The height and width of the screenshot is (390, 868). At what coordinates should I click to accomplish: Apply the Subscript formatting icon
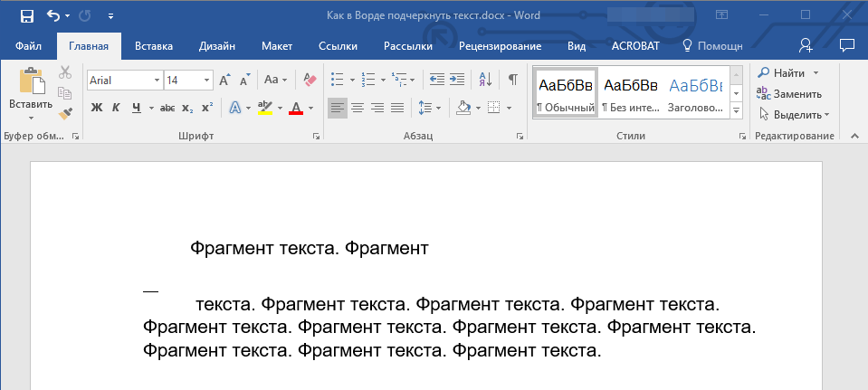coord(186,108)
